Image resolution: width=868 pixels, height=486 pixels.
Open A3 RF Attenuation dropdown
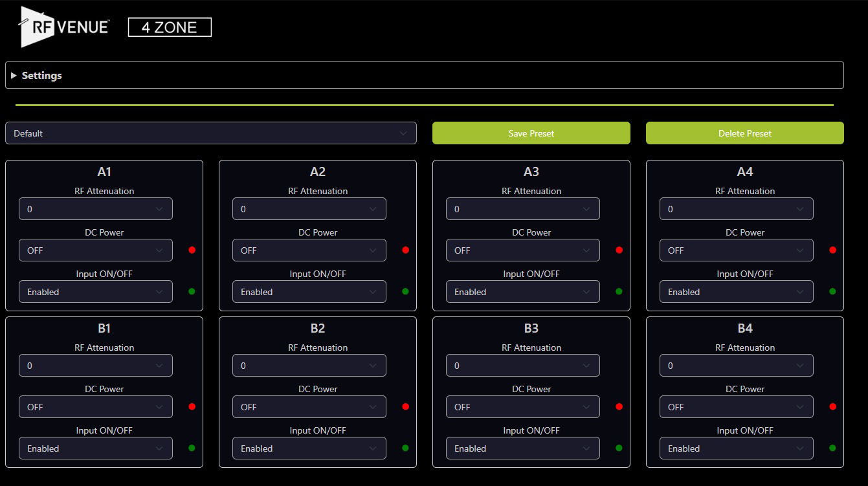[x=523, y=209]
